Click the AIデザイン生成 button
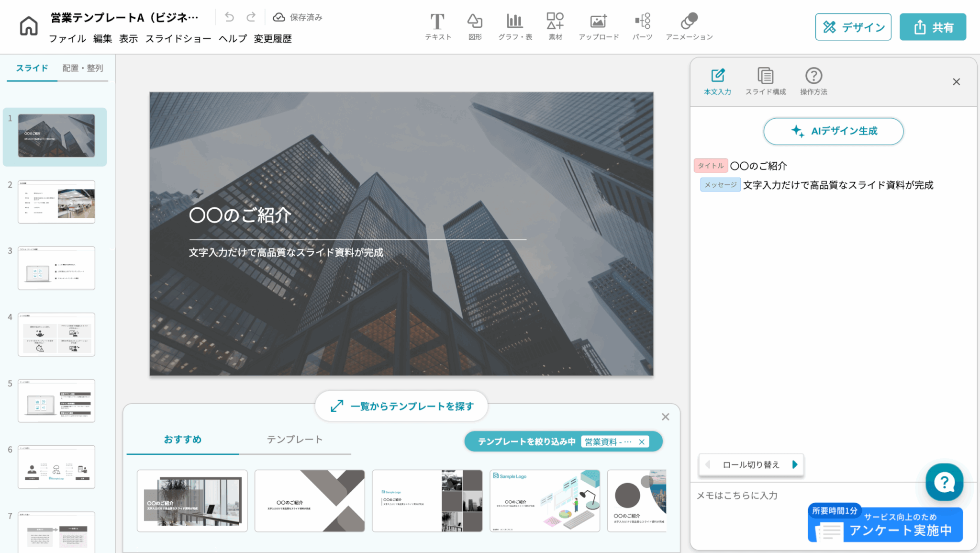Screen dimensions: 980x553 833,131
